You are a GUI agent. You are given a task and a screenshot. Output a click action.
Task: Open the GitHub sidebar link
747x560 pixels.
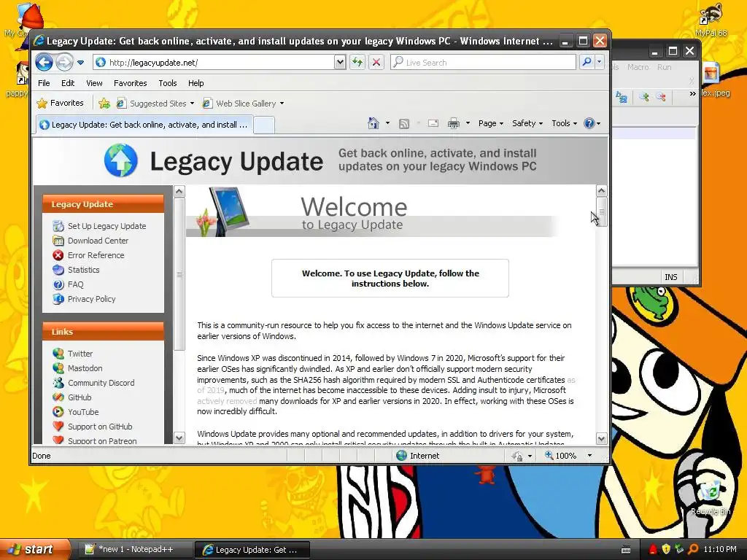tap(80, 397)
